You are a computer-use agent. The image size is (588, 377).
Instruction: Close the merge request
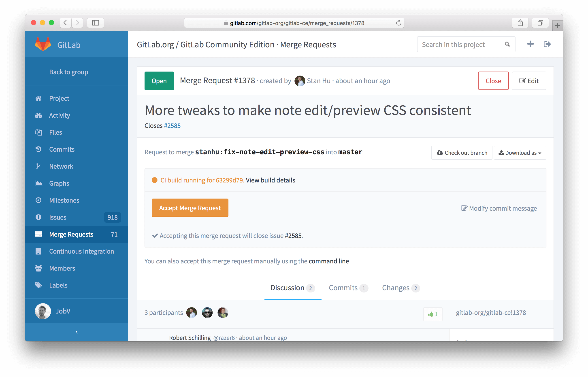[493, 80]
